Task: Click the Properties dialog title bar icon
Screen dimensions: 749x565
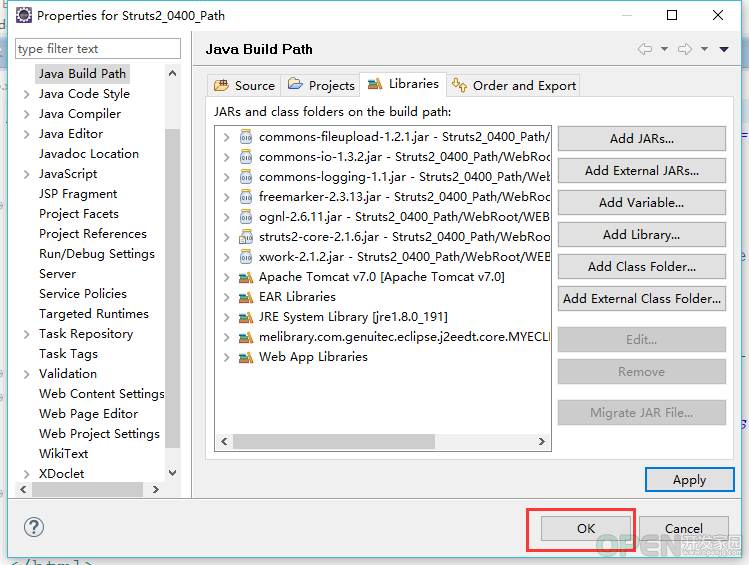Action: click(24, 15)
